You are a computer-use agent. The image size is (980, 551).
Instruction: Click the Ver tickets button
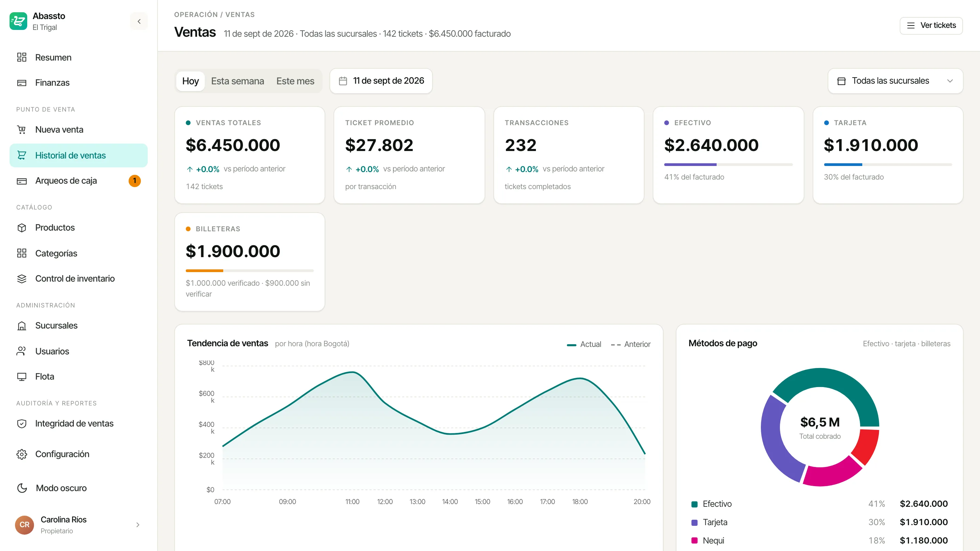pos(931,26)
